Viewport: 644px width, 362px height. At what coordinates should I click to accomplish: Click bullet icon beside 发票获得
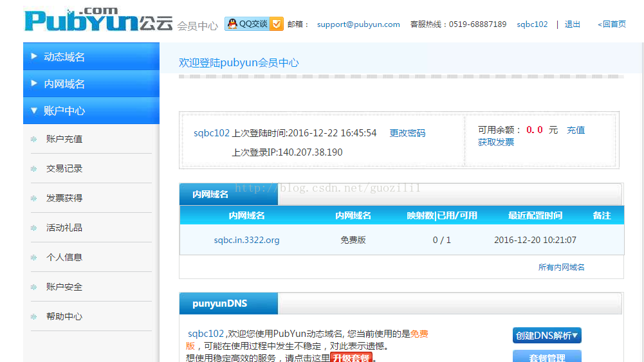33,199
